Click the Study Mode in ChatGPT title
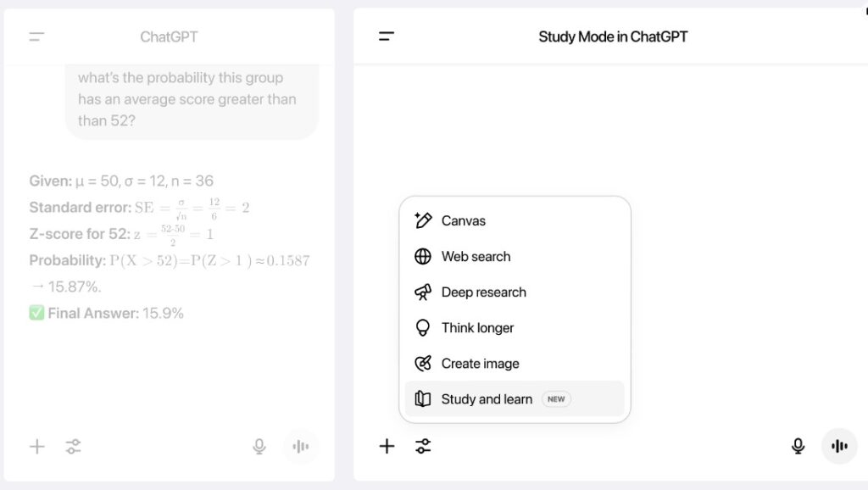 (613, 36)
